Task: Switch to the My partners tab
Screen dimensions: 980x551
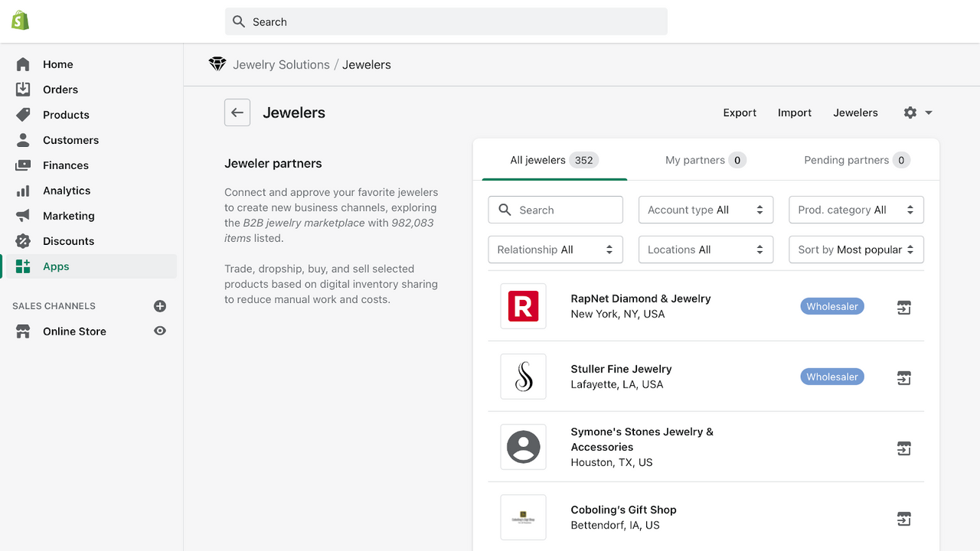Action: click(x=705, y=160)
